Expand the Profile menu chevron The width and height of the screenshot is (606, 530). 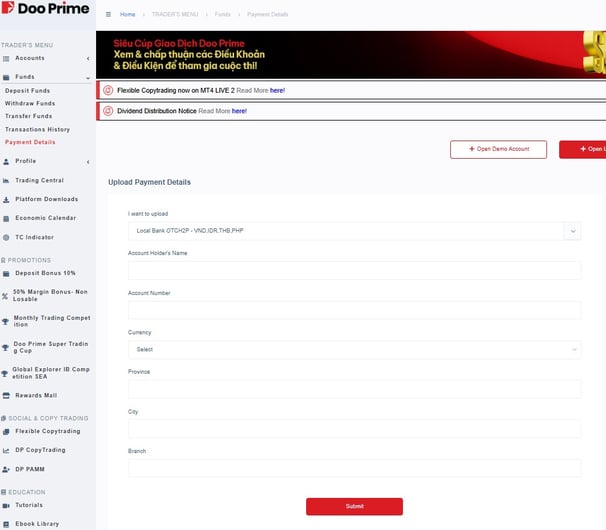(88, 162)
